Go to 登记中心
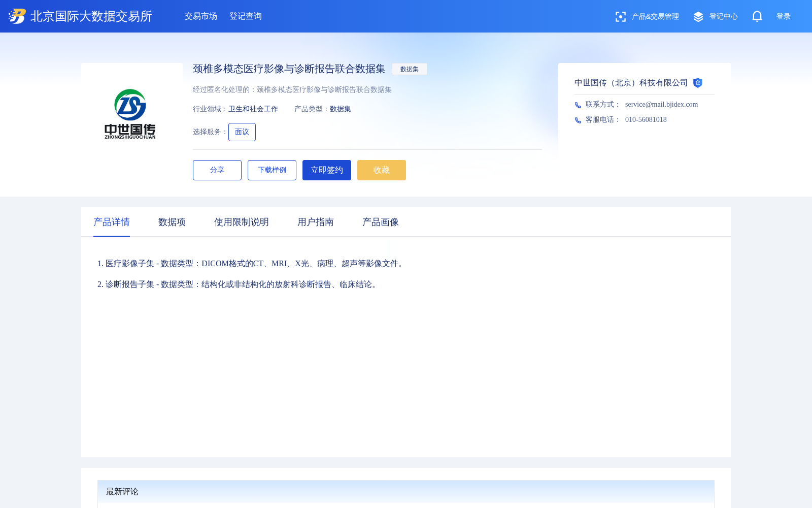The image size is (812, 508). point(723,17)
